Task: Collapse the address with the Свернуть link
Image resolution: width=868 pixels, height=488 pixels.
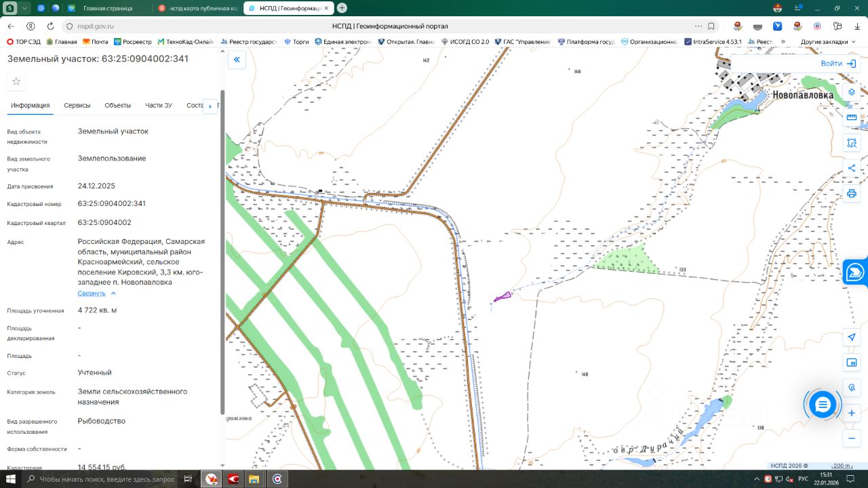Action: click(97, 293)
